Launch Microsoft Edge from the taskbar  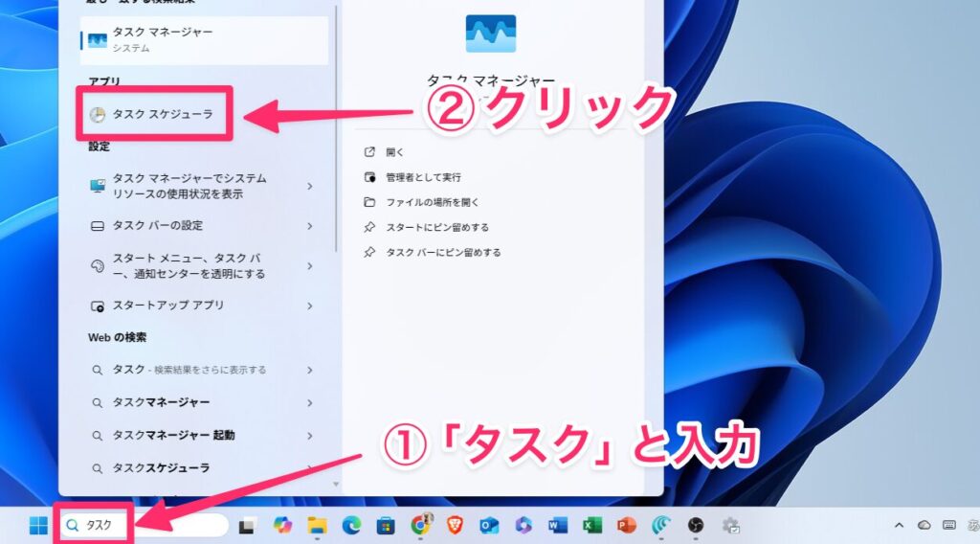(351, 525)
